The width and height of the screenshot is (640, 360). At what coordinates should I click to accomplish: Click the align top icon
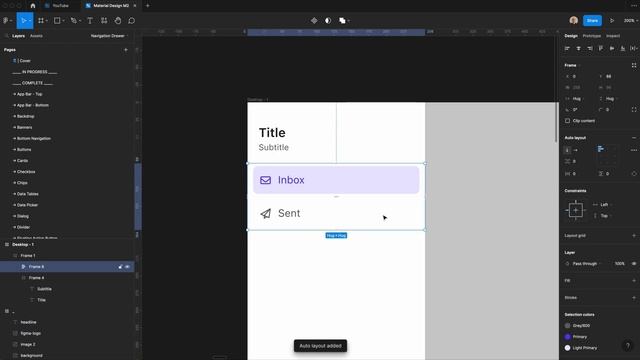point(601,48)
